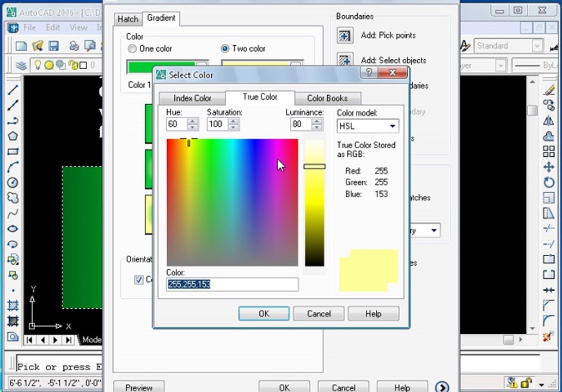Click the Save icon in standard toolbar
Screen dimensions: 562x392
click(54, 46)
